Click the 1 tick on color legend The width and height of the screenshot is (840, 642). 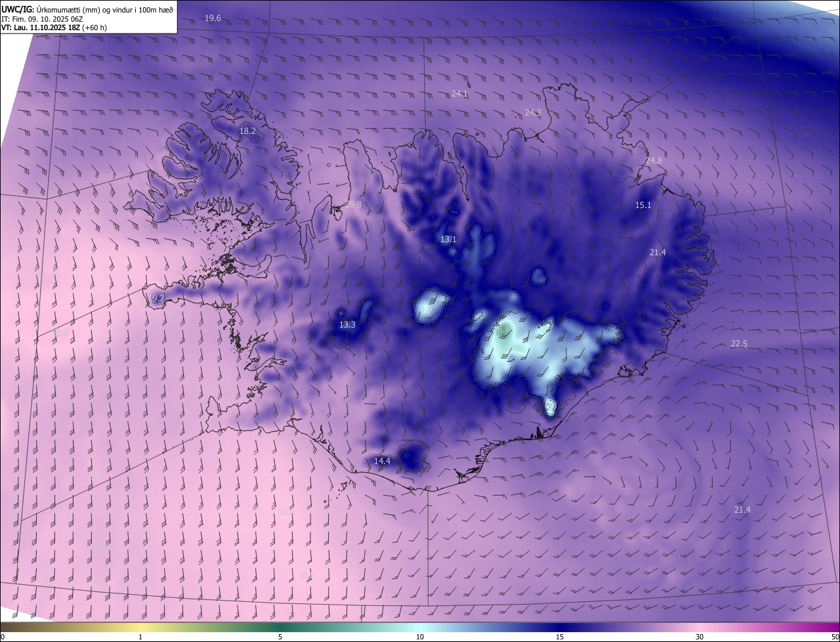click(140, 637)
